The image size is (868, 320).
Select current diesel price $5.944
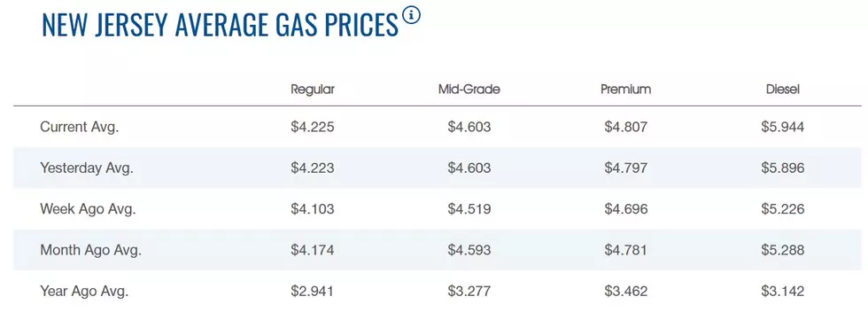[x=783, y=128]
